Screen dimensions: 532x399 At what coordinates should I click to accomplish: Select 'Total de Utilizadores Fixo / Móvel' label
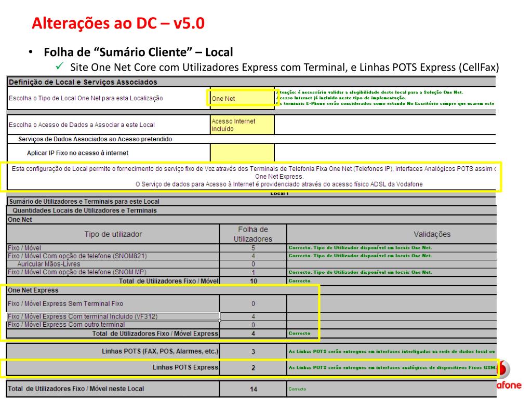coord(169,281)
